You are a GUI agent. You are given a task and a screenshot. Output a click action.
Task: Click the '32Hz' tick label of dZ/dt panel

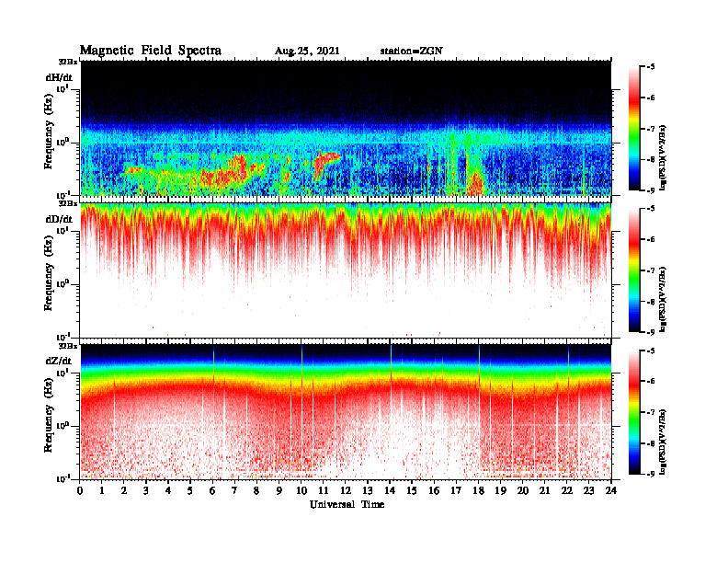[68, 346]
